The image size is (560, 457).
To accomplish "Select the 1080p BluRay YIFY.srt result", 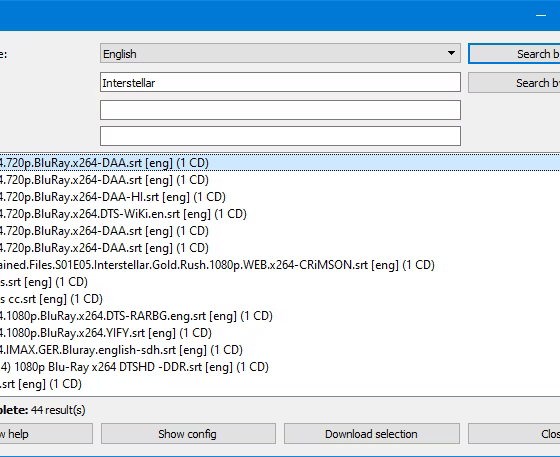I will pyautogui.click(x=280, y=333).
